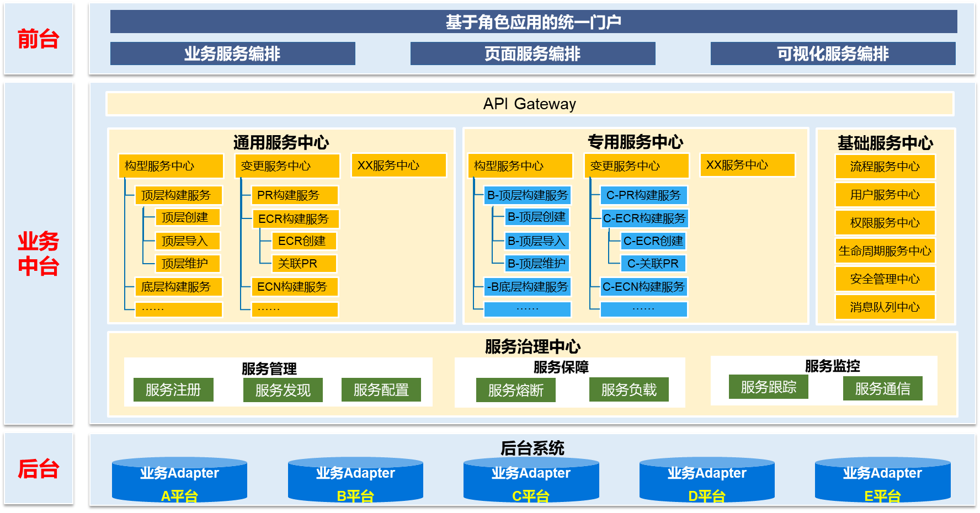Select the 可视化服务编排 box
Image resolution: width=980 pixels, height=513 pixels.
pyautogui.click(x=833, y=54)
